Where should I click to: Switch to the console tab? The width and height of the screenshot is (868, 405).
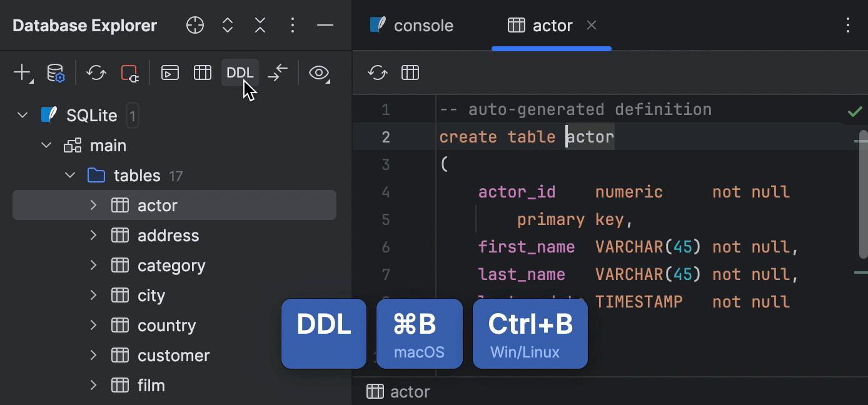(423, 25)
